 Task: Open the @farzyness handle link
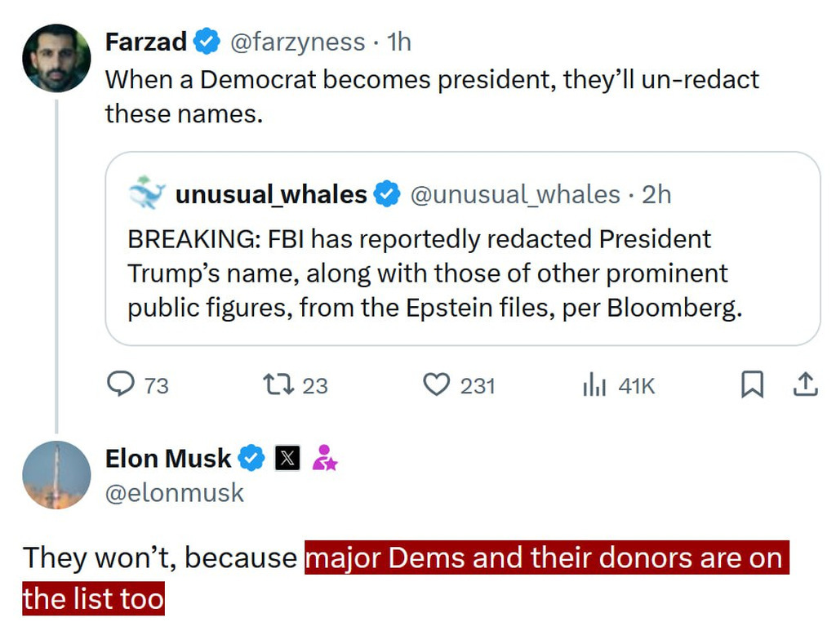[297, 42]
